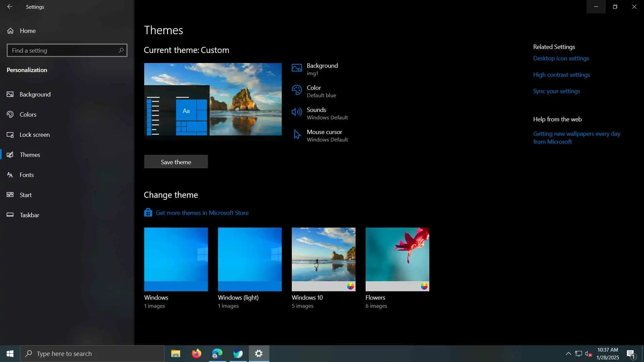Image resolution: width=644 pixels, height=362 pixels.
Task: Click the search magnifier in Find a setting
Action: pos(121,50)
